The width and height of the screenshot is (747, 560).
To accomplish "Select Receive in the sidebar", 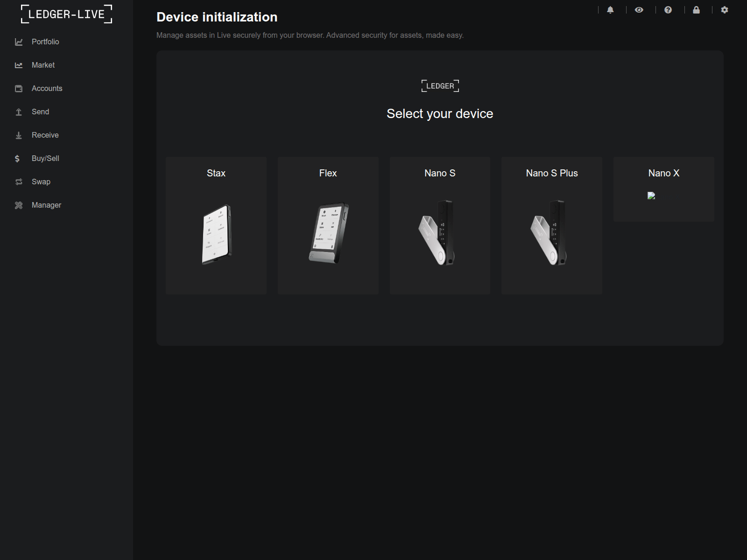I will click(x=45, y=135).
